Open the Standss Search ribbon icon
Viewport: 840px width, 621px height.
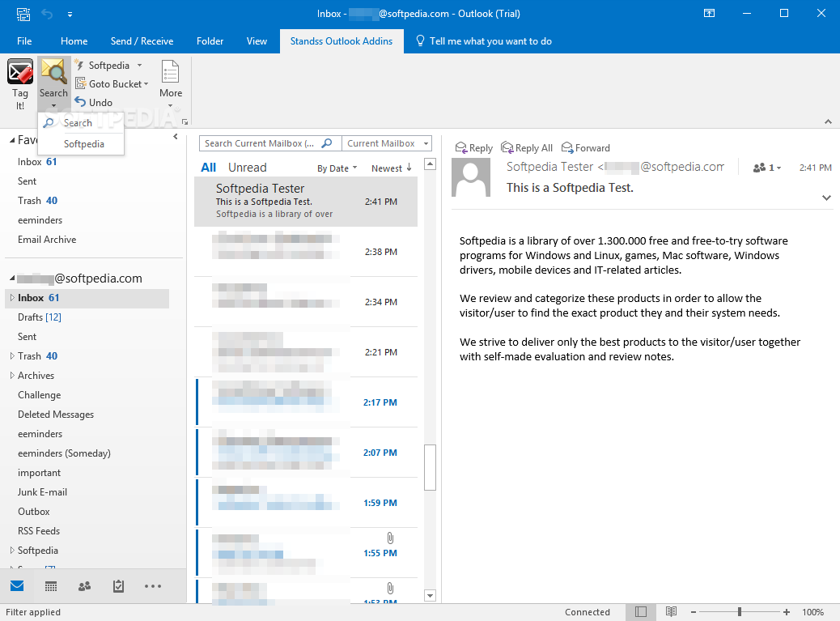(53, 72)
